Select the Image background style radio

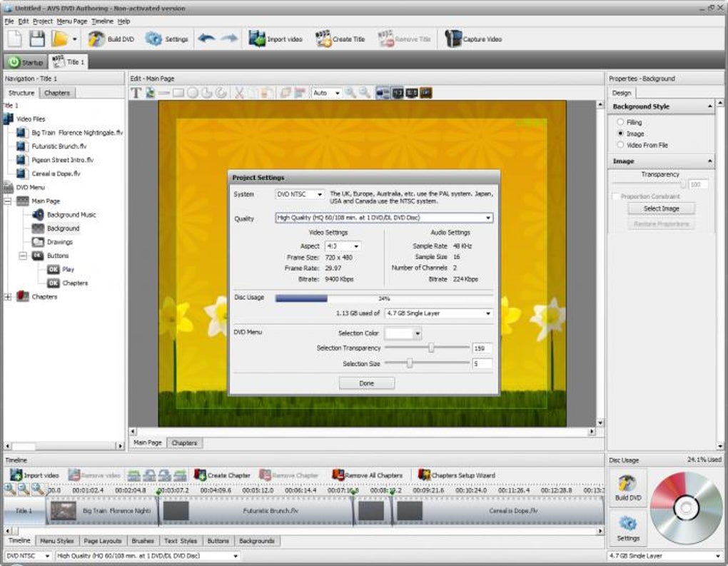click(620, 133)
